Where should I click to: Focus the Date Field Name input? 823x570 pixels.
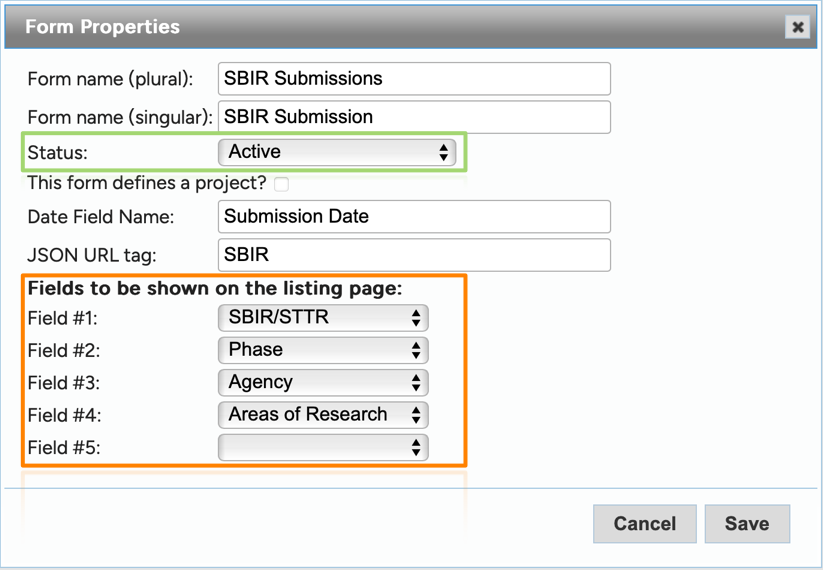point(414,217)
